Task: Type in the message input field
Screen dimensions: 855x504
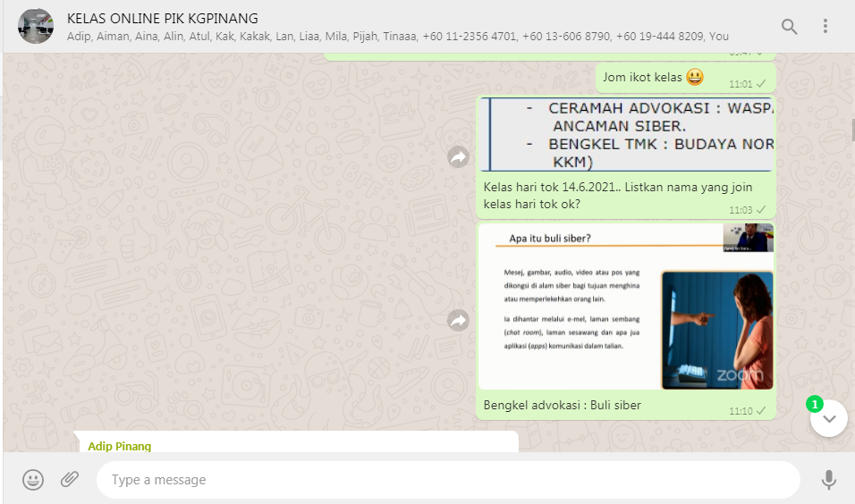Action: click(447, 480)
